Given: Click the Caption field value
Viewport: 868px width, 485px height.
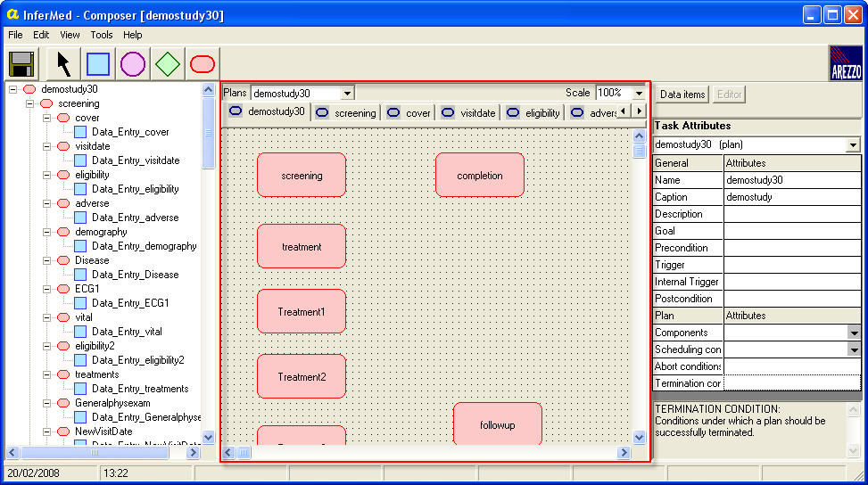Looking at the screenshot, I should pyautogui.click(x=792, y=197).
